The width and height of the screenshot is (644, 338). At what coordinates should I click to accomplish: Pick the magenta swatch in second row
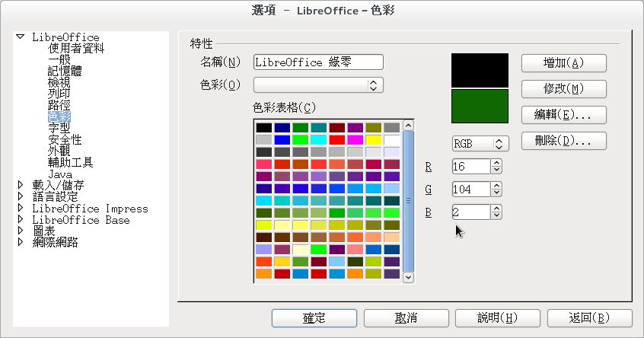click(x=355, y=140)
